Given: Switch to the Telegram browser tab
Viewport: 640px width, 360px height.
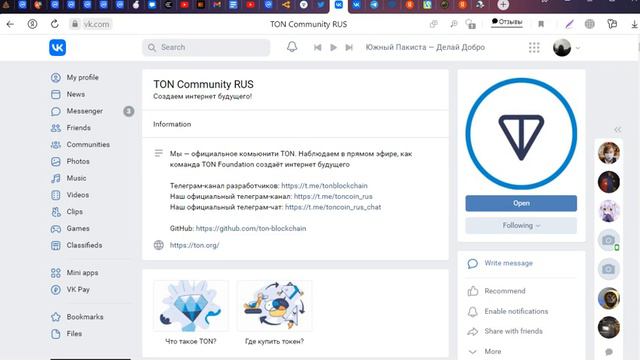Looking at the screenshot, I should [x=374, y=5].
